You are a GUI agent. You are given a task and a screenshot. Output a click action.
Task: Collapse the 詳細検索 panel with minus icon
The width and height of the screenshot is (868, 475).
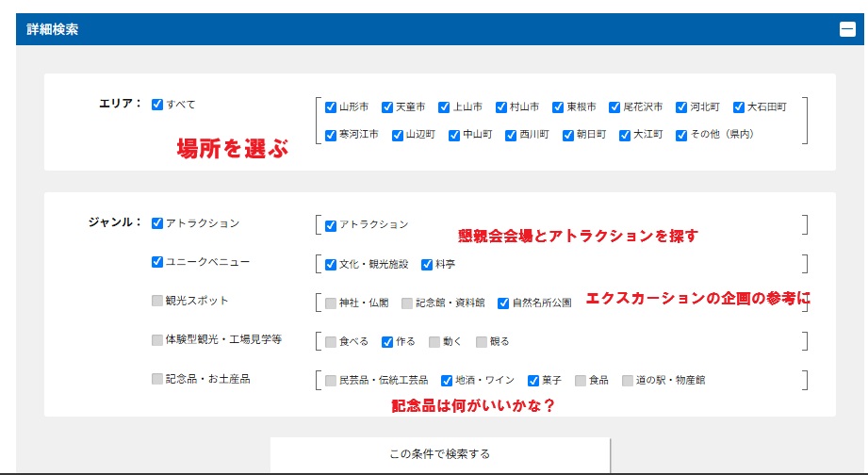pyautogui.click(x=847, y=29)
